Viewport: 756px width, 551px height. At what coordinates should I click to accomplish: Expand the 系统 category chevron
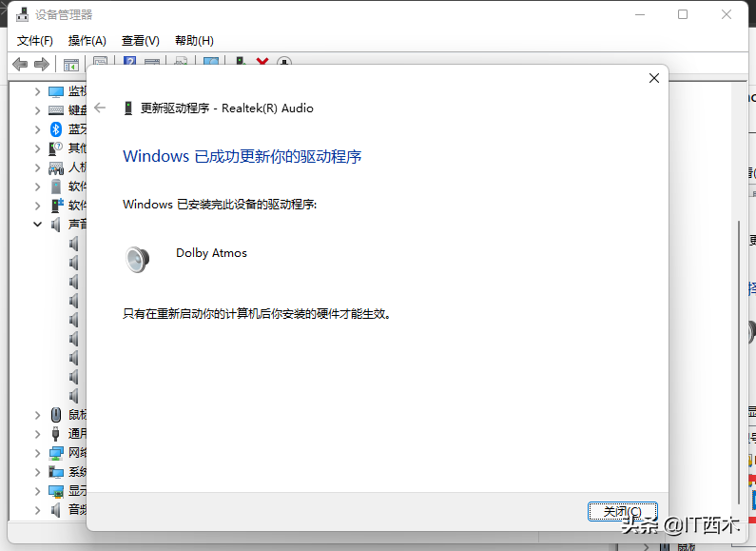point(37,472)
